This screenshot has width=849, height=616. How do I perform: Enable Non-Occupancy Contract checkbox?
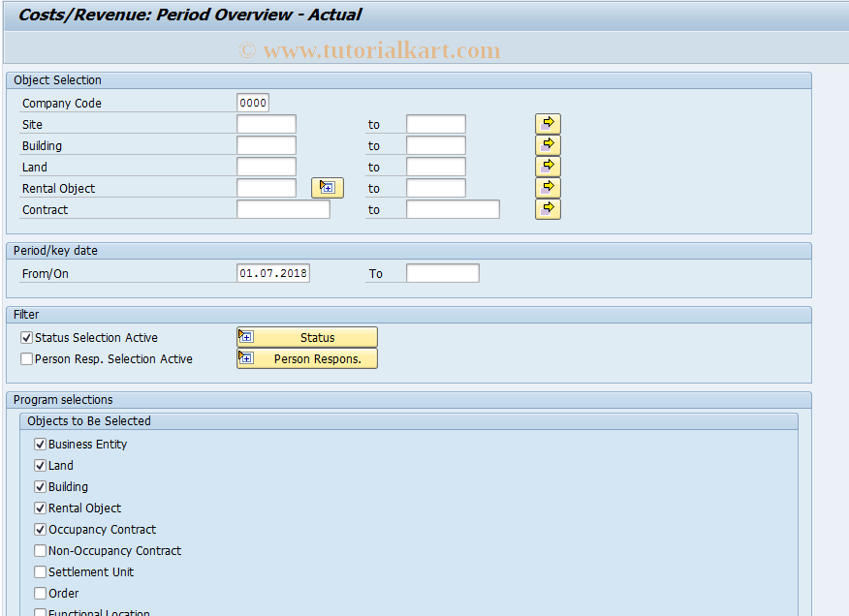point(40,550)
